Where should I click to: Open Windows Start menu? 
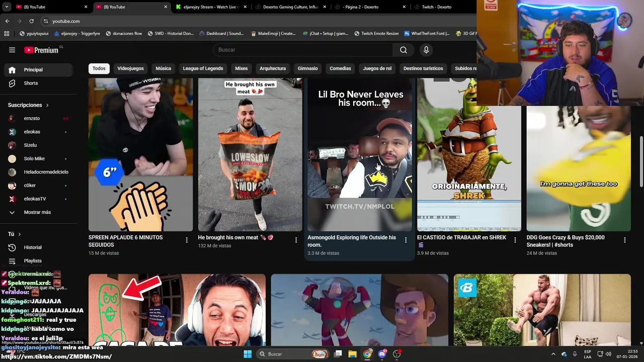[x=248, y=354]
